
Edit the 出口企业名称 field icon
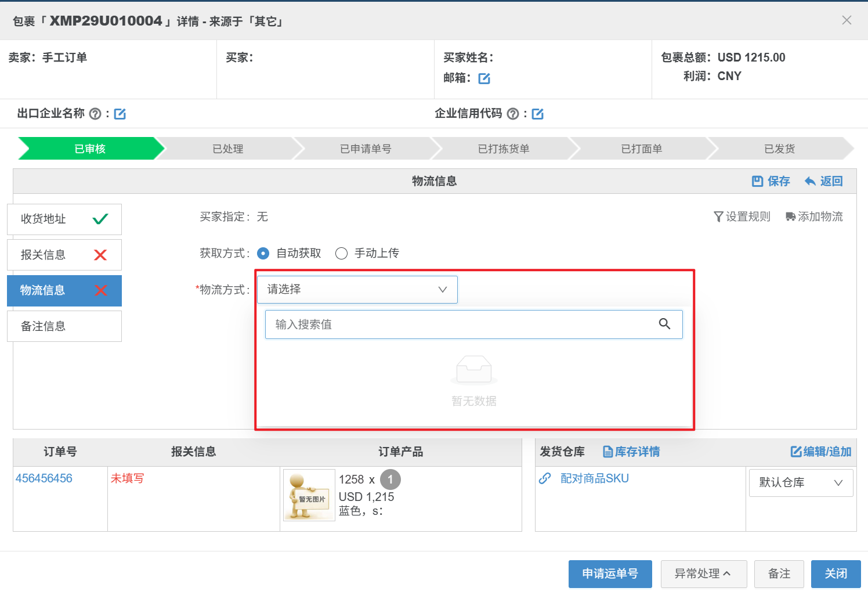point(120,114)
